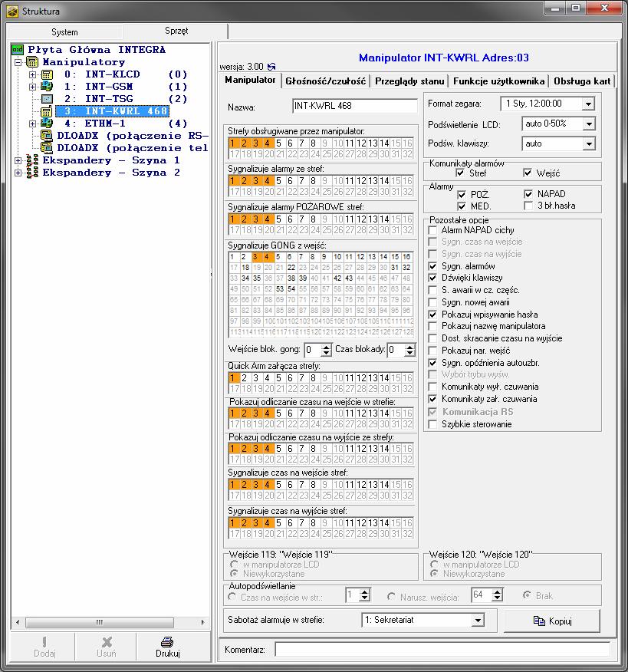Click the version refresh arrows icon
The image size is (628, 672).
[x=271, y=67]
